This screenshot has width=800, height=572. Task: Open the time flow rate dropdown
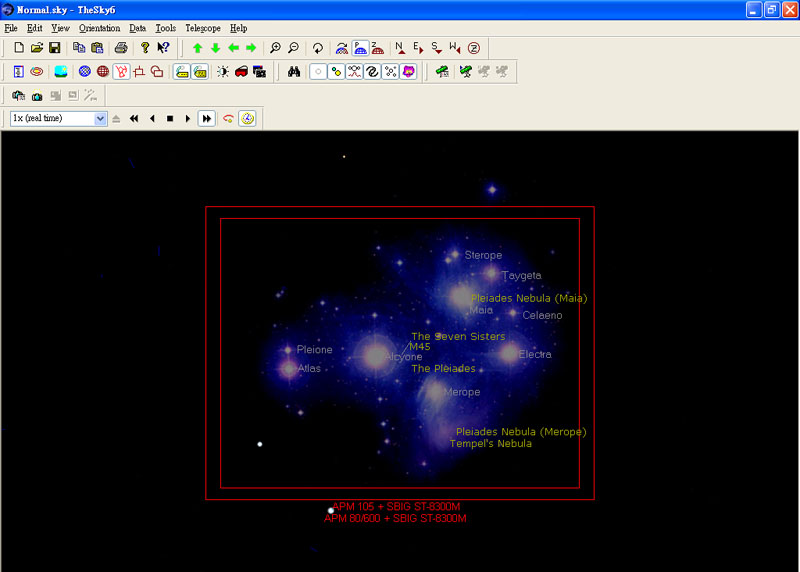click(100, 118)
